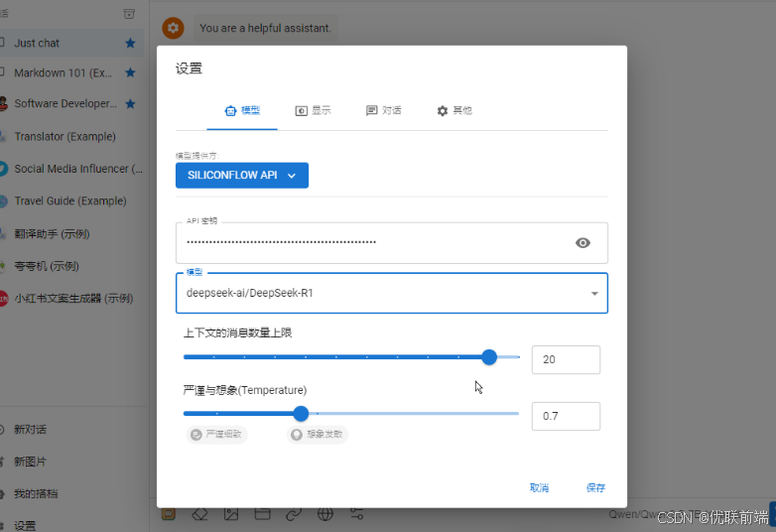Switch to the 模型 tab
This screenshot has height=532, width=776.
[x=242, y=111]
